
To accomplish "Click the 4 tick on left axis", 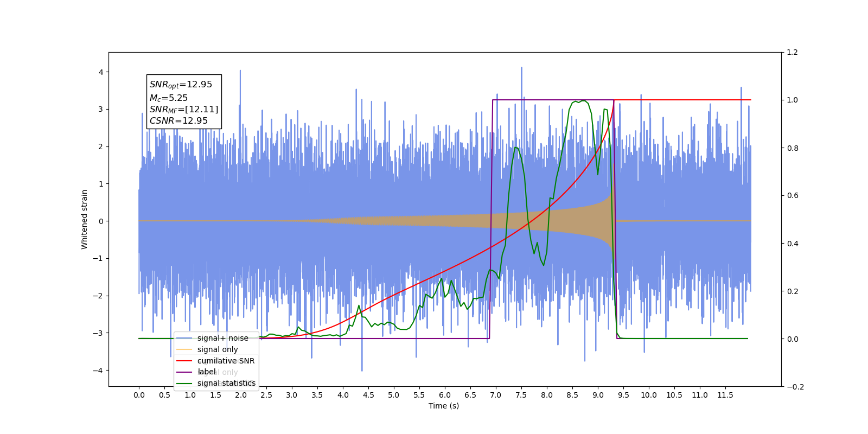I will click(101, 72).
